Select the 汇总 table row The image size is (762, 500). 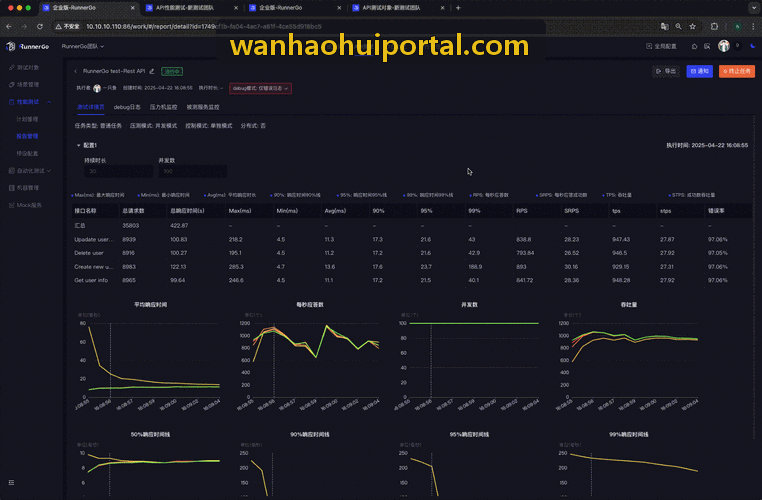412,225
